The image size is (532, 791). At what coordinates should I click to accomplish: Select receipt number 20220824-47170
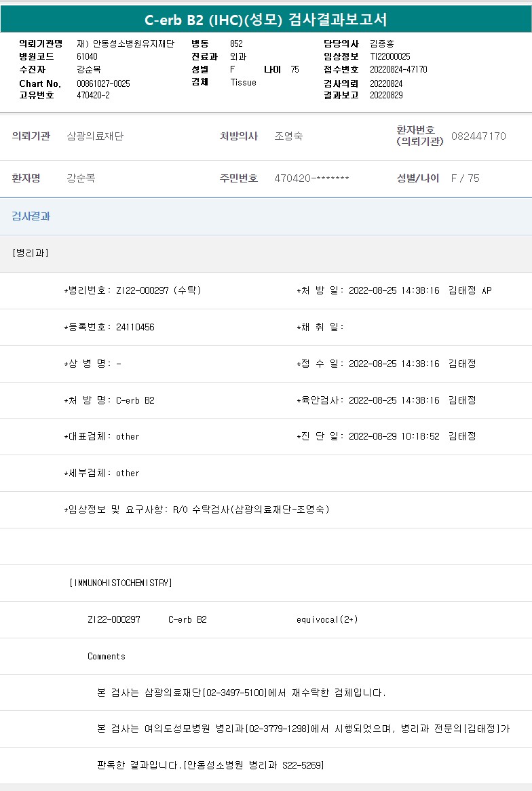[399, 70]
